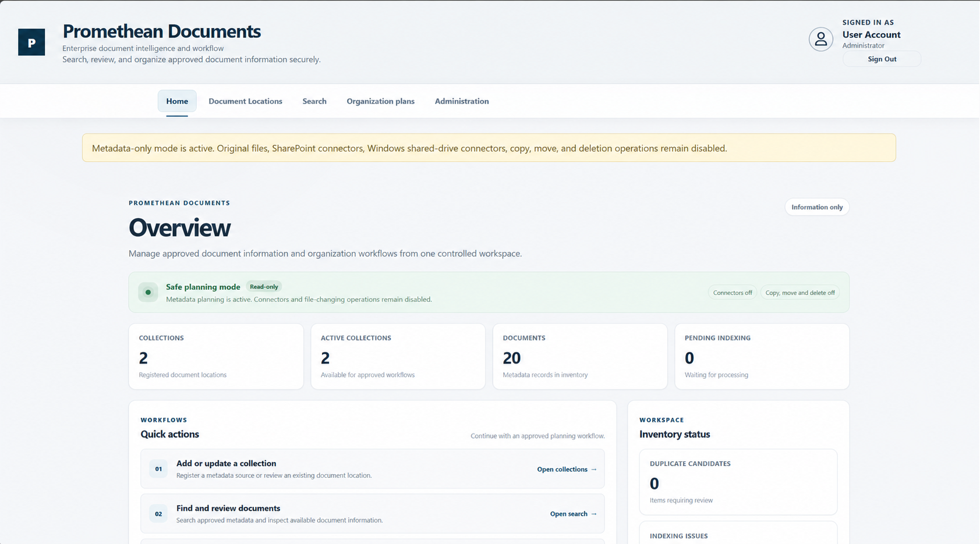
Task: Click the Find and review documents action
Action: [x=373, y=514]
